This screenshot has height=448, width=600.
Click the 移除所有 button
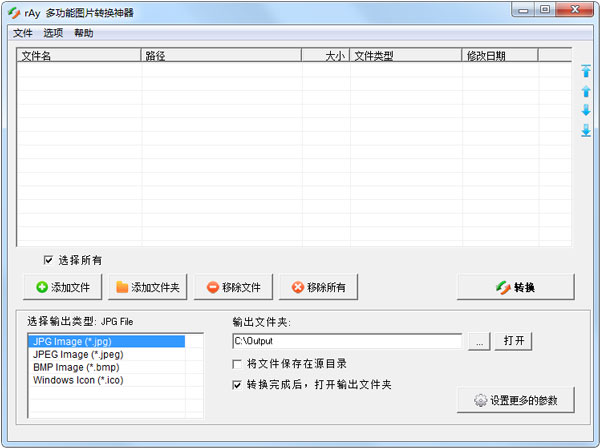[318, 287]
